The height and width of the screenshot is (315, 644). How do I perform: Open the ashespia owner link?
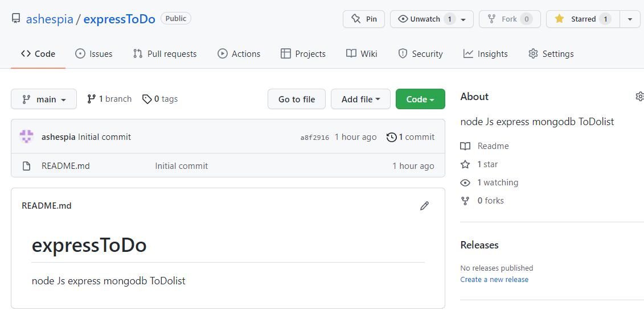(x=50, y=19)
